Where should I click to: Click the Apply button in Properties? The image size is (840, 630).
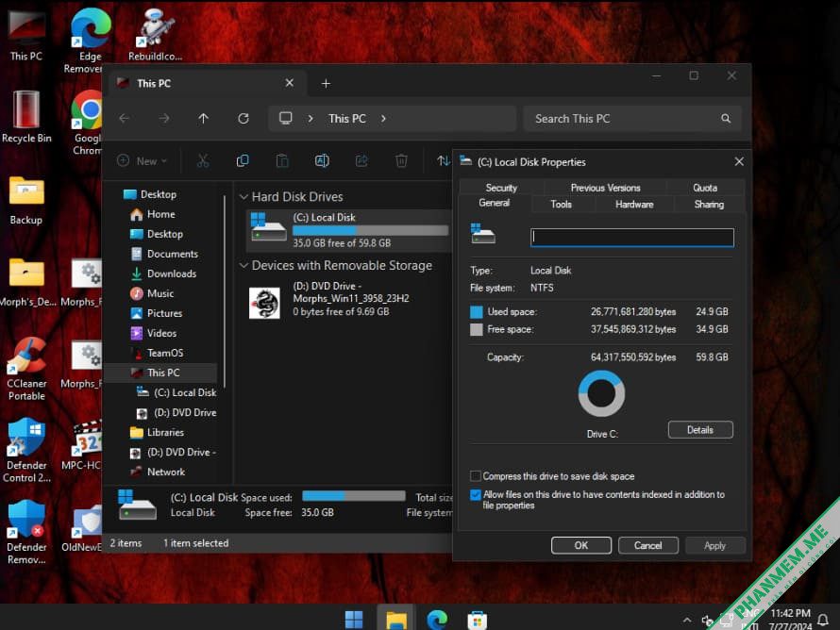(x=714, y=545)
